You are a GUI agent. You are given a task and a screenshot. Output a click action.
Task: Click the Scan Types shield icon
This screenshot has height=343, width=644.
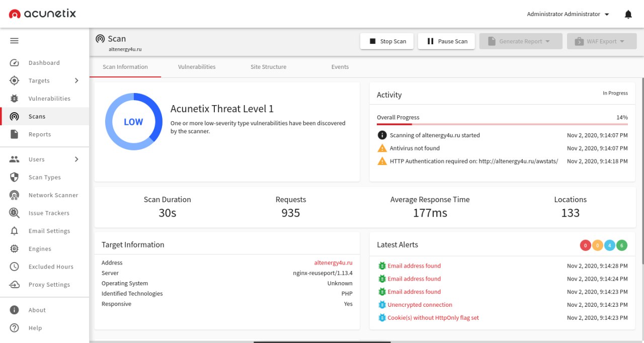coord(14,177)
